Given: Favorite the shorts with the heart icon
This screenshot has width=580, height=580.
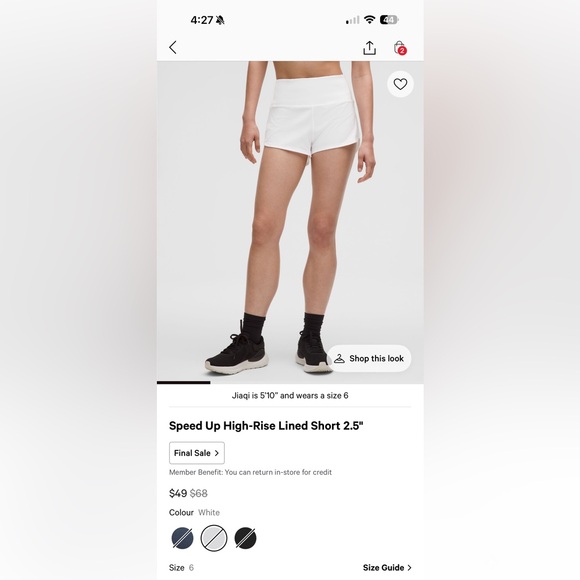Looking at the screenshot, I should pyautogui.click(x=400, y=84).
